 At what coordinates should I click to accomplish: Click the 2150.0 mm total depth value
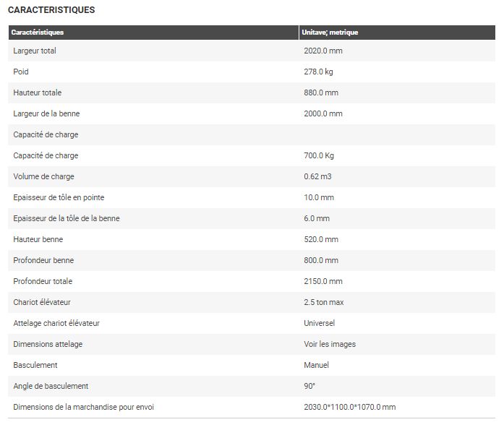tap(323, 281)
